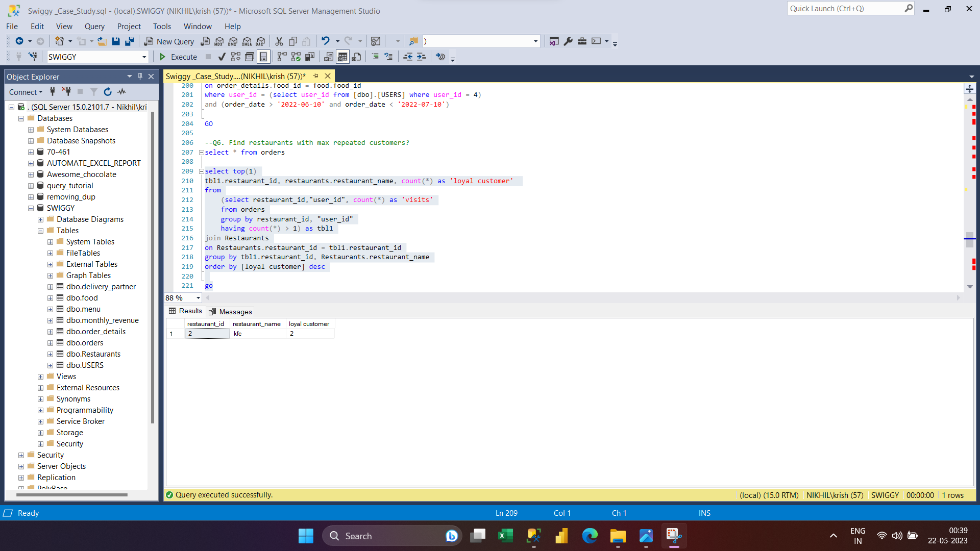Open the Window menu
This screenshot has height=551, width=980.
(198, 27)
